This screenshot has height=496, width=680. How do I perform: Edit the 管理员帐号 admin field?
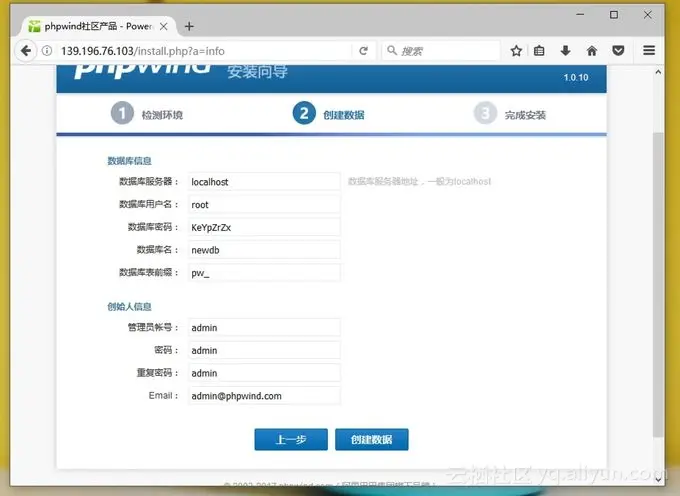tap(264, 327)
